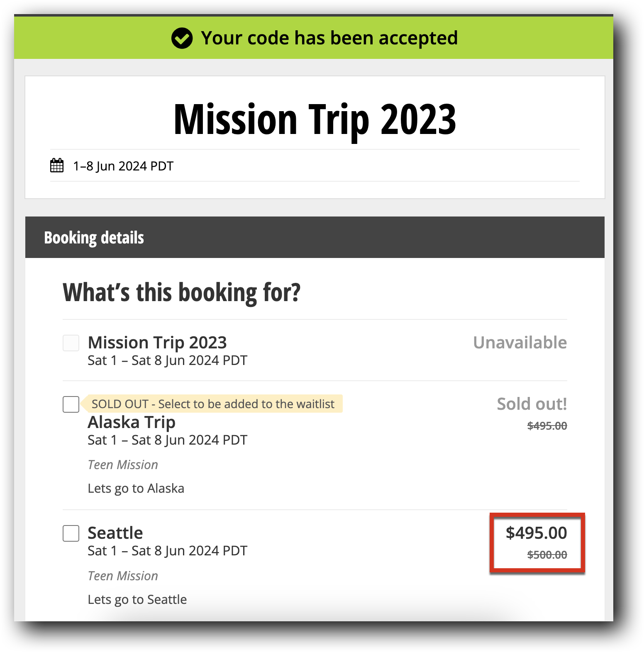
Task: Click the Seattle option name
Action: tap(115, 533)
